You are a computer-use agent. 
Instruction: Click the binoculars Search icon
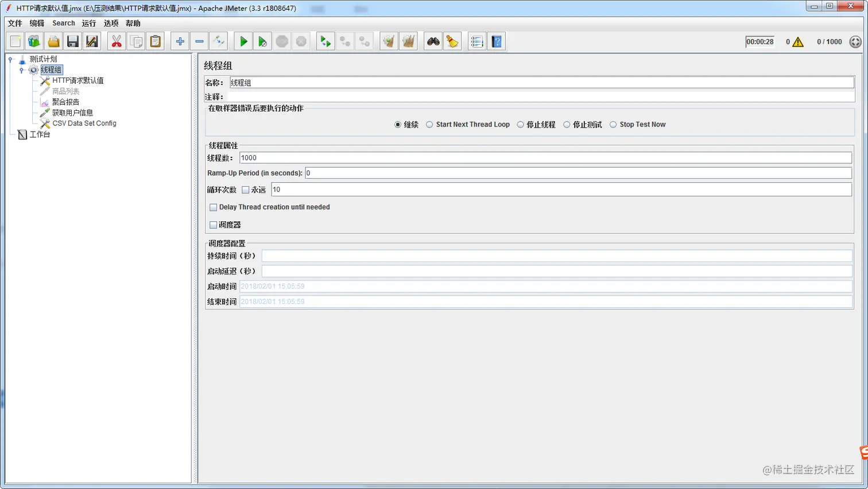pos(433,41)
